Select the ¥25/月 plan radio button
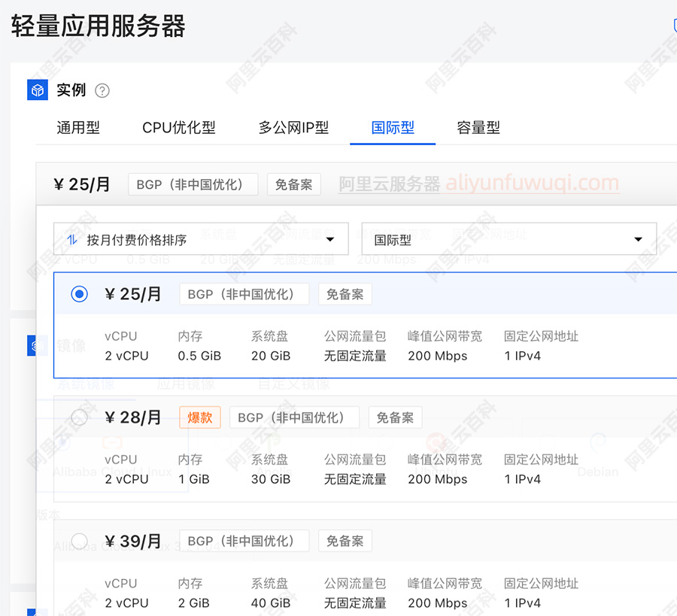Viewport: 677px width, 616px height. point(79,294)
